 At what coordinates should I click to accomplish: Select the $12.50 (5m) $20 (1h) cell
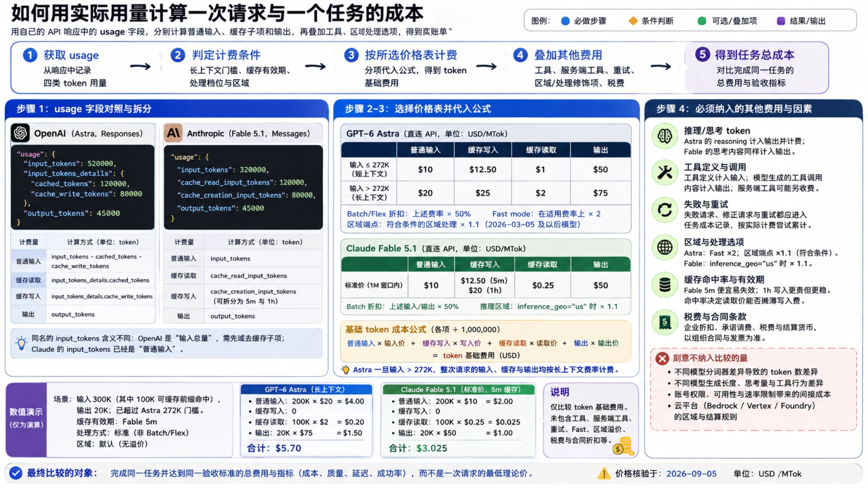click(x=484, y=285)
